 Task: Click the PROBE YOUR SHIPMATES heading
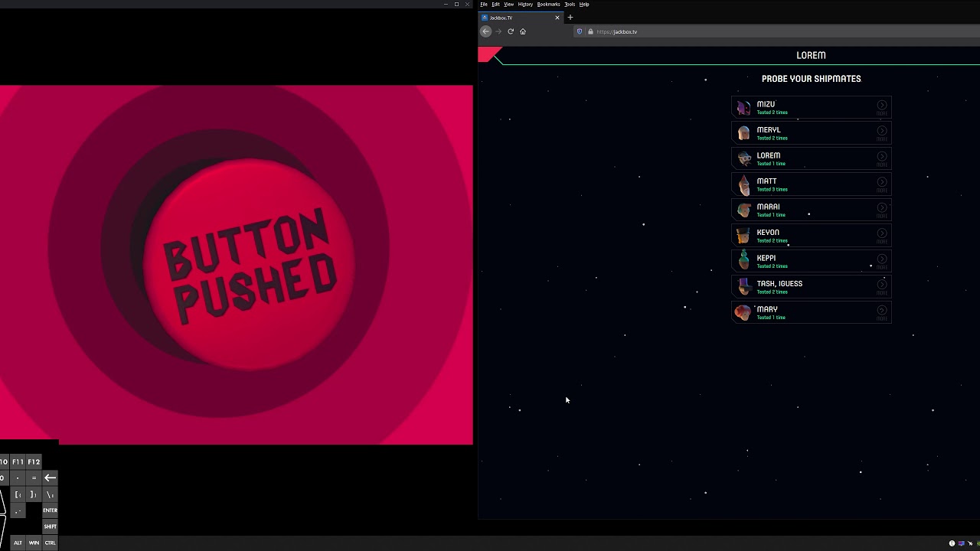coord(811,79)
